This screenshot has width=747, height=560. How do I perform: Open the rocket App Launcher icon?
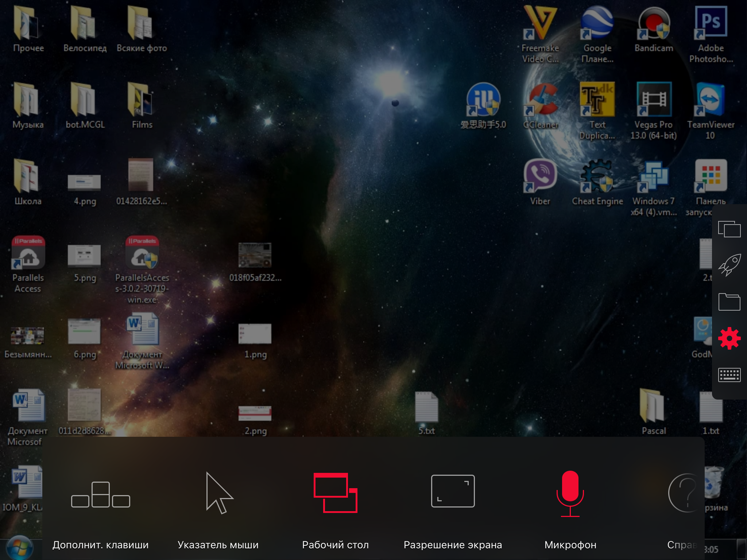click(729, 265)
